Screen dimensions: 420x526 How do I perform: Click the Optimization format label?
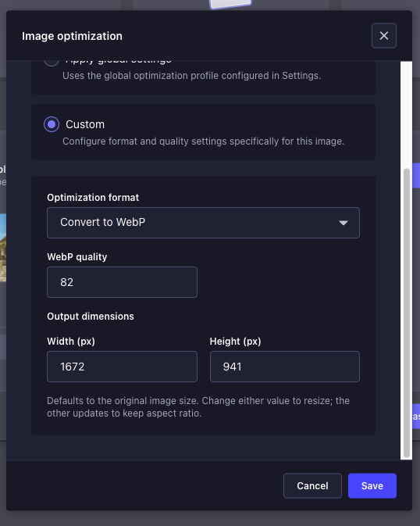point(93,198)
